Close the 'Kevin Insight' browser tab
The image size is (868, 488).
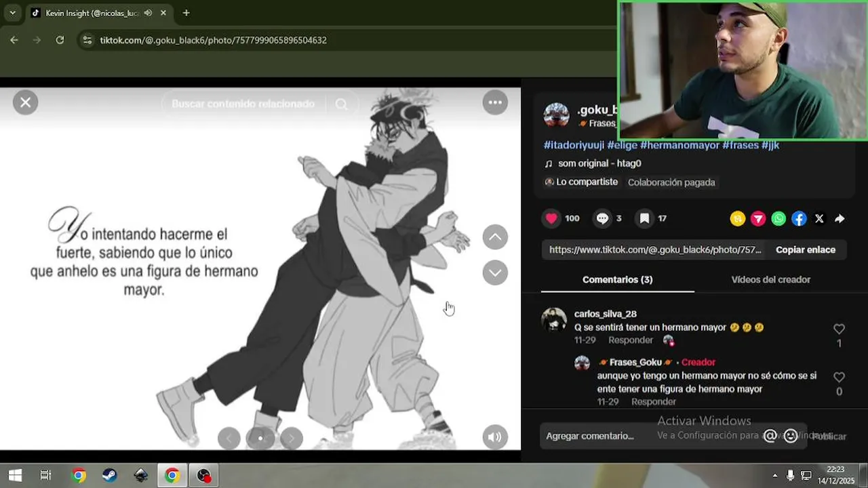[163, 13]
